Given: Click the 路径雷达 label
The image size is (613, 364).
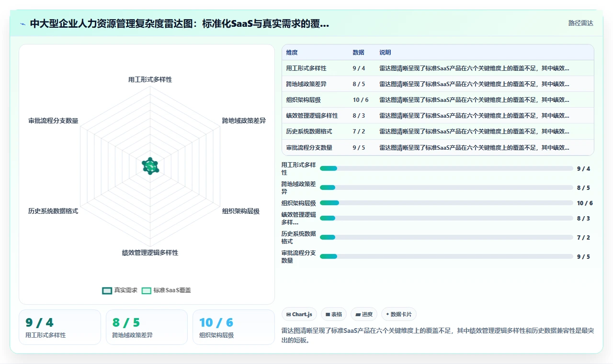Looking at the screenshot, I should pyautogui.click(x=581, y=23).
